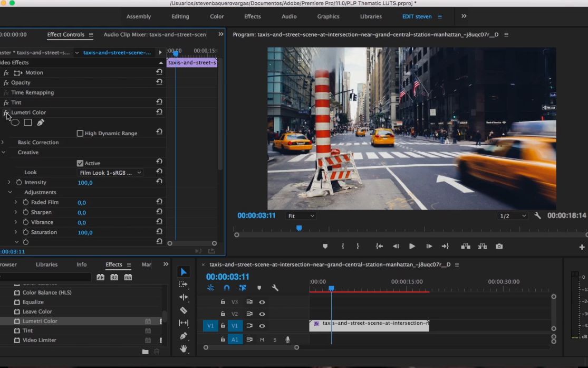Select the Hand tool
The height and width of the screenshot is (368, 588).
184,348
